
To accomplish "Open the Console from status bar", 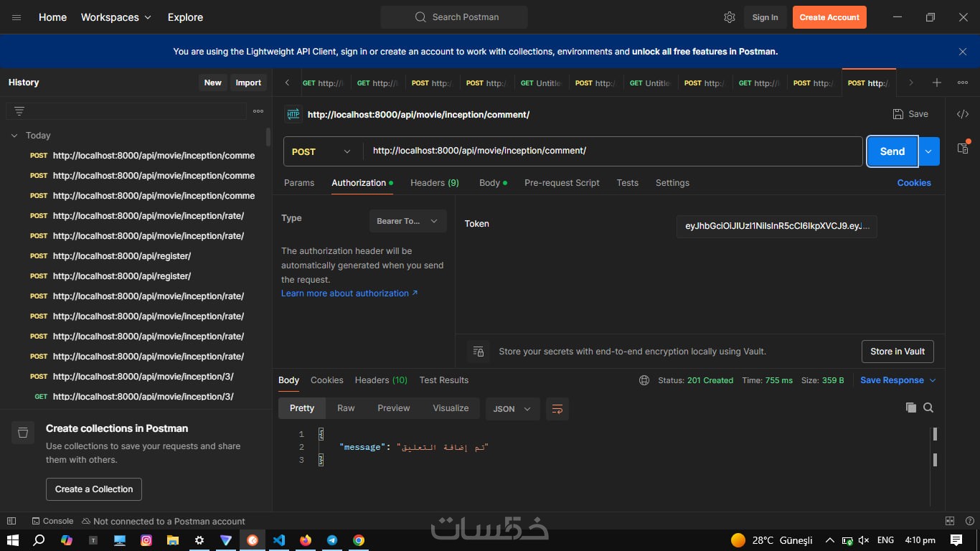I will tap(52, 521).
